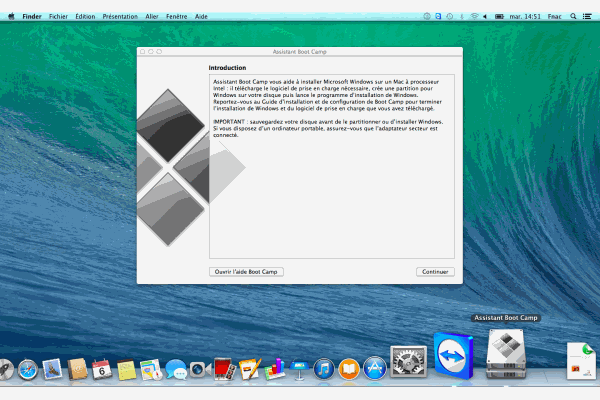This screenshot has width=600, height=400.
Task: Click the Introduction heading
Action: 227,68
